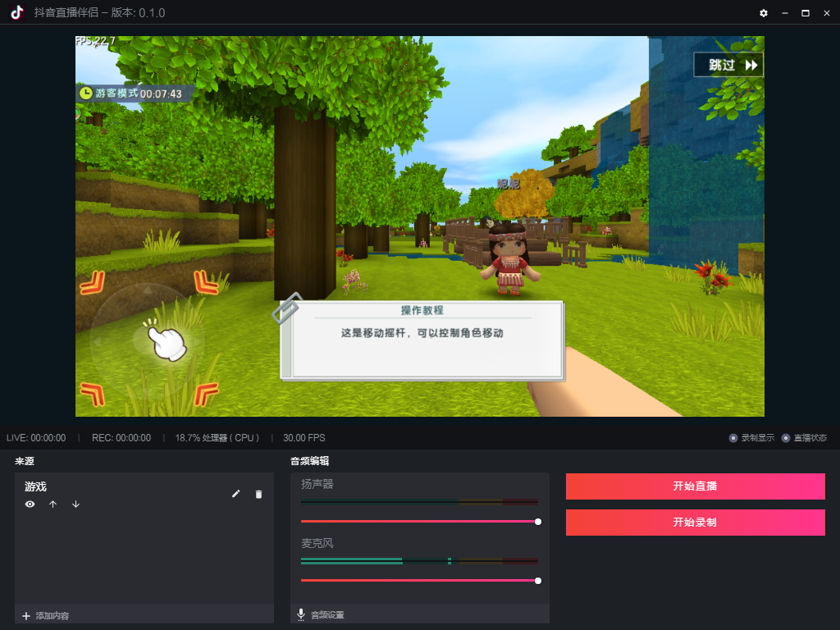Click the fast-forward arrows beside 跳过

tap(751, 66)
